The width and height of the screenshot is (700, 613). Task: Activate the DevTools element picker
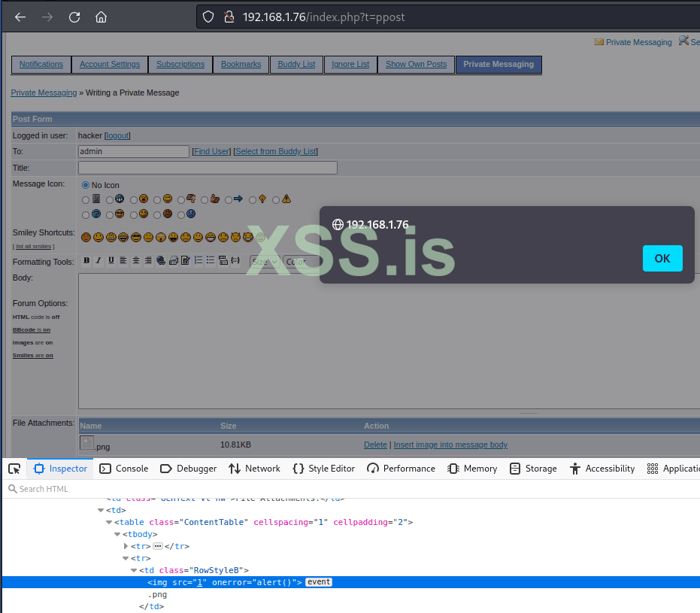[14, 469]
